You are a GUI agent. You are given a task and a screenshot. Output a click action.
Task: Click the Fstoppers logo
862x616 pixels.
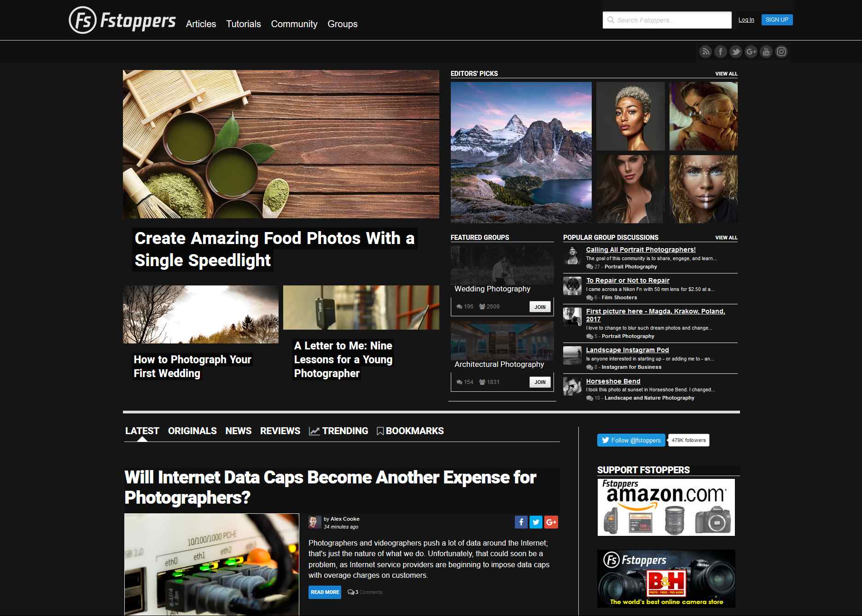(122, 20)
